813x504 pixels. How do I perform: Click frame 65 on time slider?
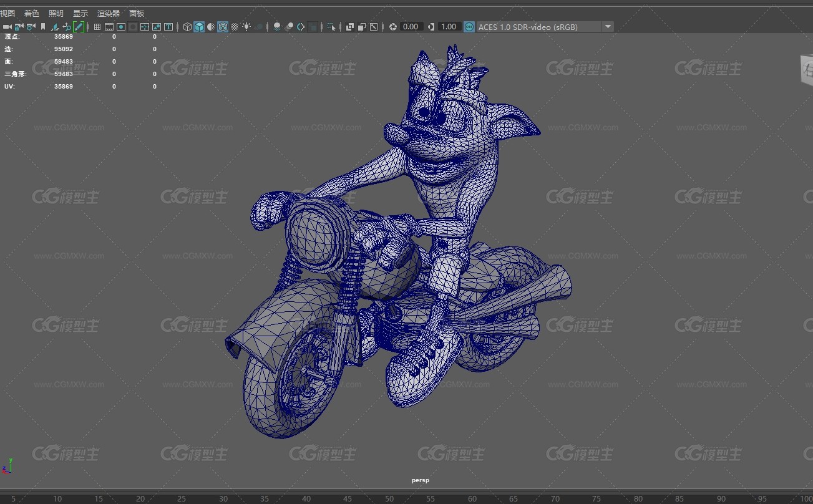click(x=514, y=499)
